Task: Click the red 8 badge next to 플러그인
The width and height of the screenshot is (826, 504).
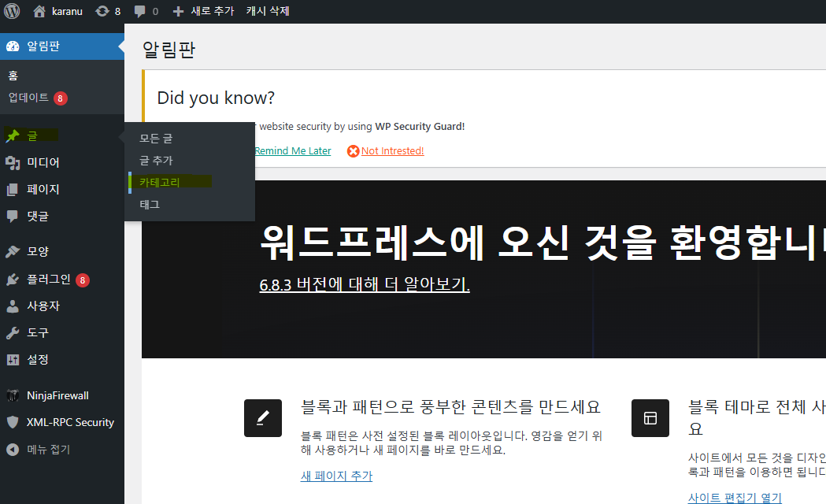Action: (83, 280)
